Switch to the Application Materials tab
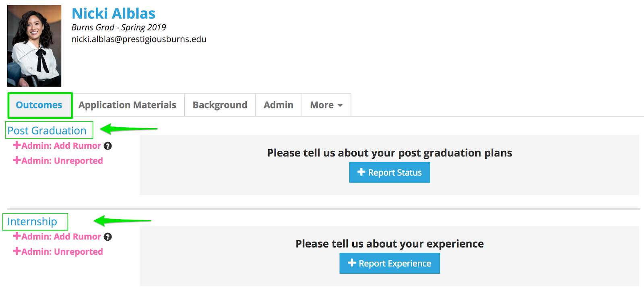 click(127, 105)
